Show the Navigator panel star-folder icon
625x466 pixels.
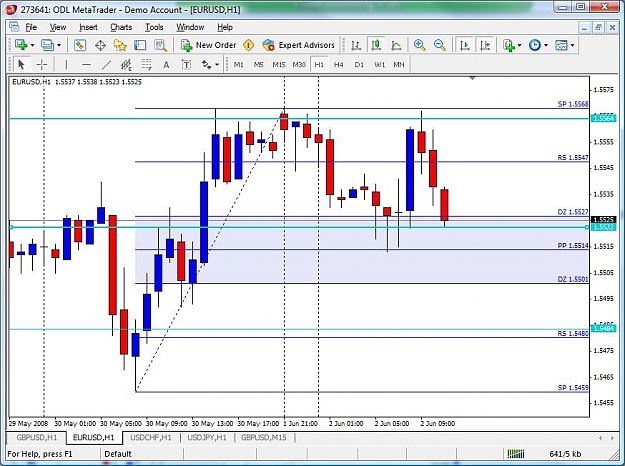click(120, 45)
